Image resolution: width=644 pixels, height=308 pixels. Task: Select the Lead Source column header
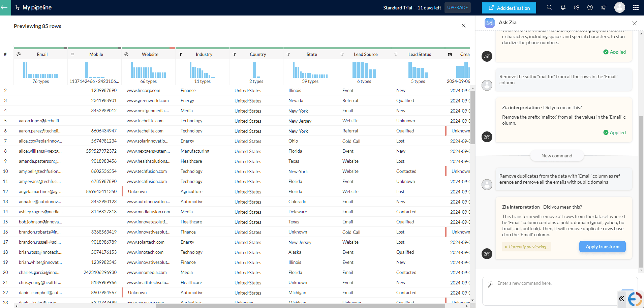point(365,54)
